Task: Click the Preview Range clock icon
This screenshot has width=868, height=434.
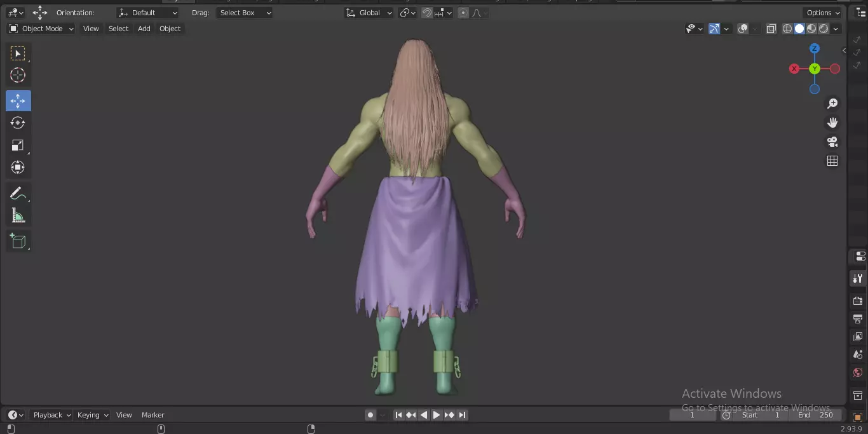Action: click(726, 415)
